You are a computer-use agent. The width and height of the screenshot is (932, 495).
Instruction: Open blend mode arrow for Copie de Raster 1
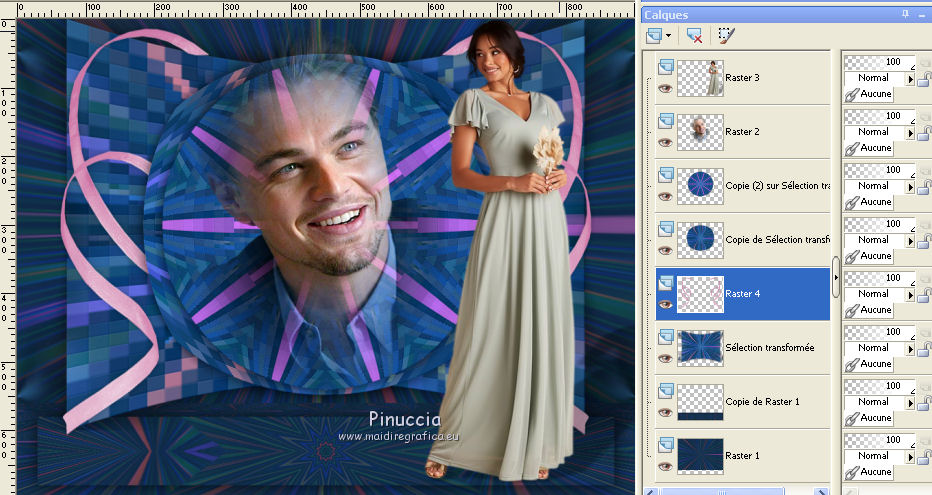click(910, 403)
